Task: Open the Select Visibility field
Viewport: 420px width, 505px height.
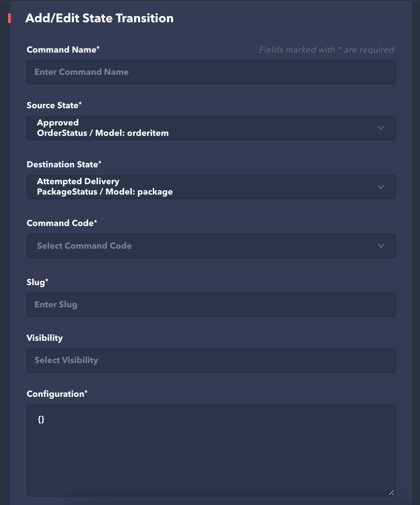Action: 210,360
